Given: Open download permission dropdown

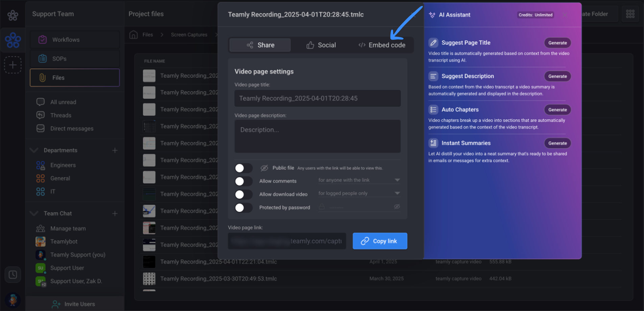Looking at the screenshot, I should pos(359,193).
